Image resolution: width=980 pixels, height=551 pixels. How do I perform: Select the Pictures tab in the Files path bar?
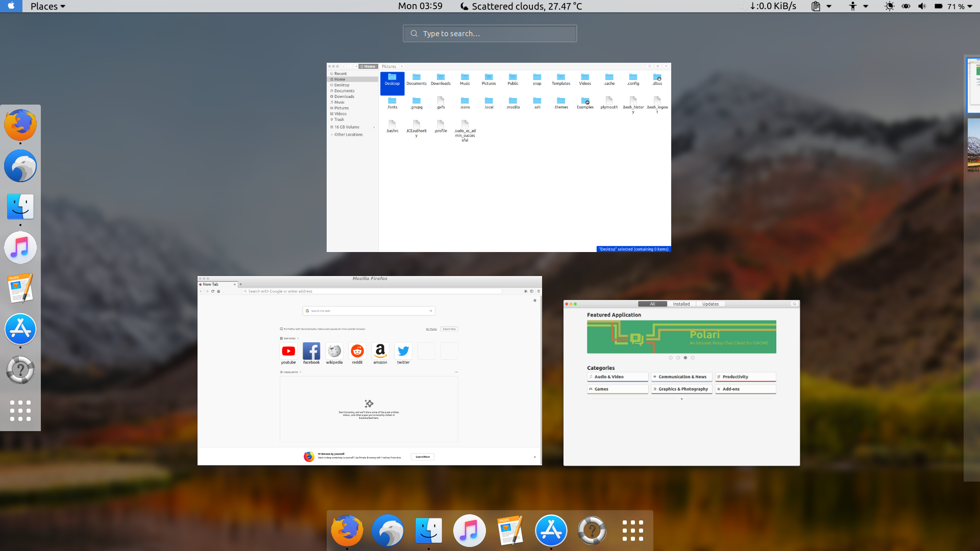click(x=389, y=66)
